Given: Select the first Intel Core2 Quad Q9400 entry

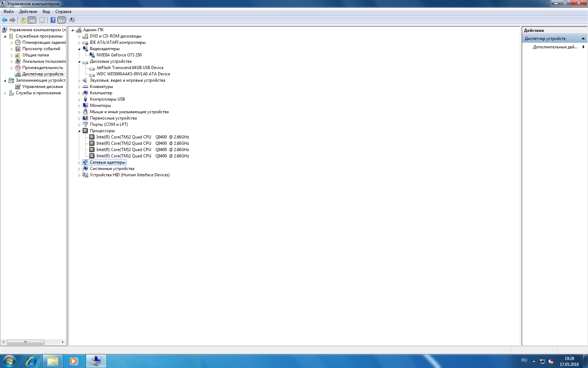Looking at the screenshot, I should 143,137.
